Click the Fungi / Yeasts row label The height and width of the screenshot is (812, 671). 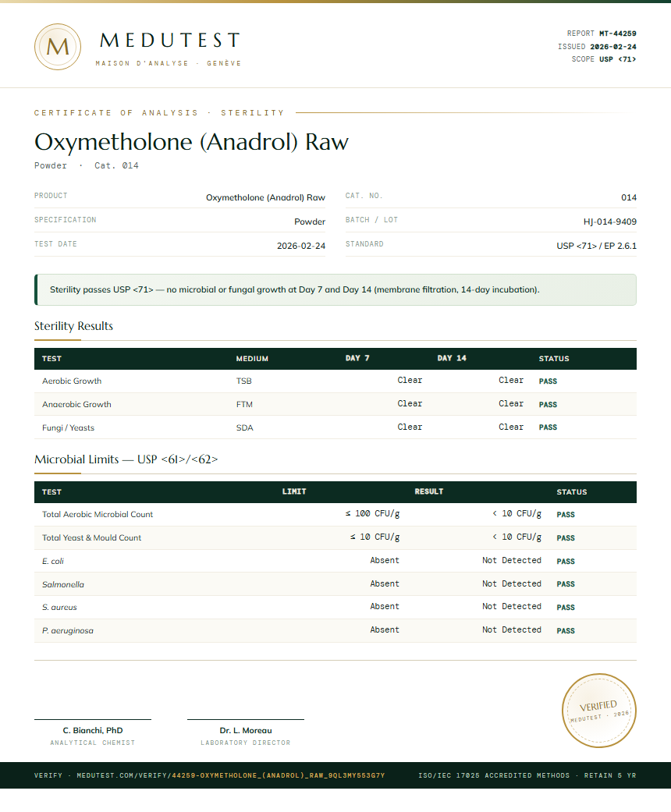(68, 427)
